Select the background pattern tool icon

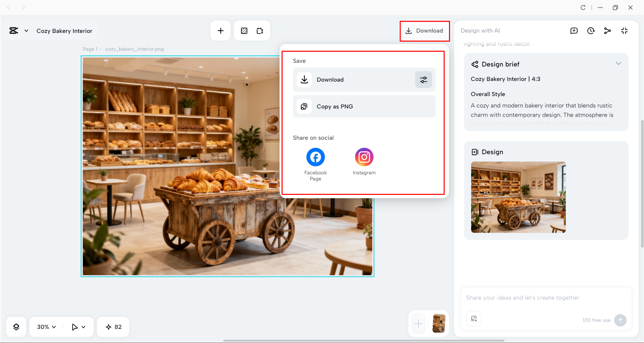[244, 31]
